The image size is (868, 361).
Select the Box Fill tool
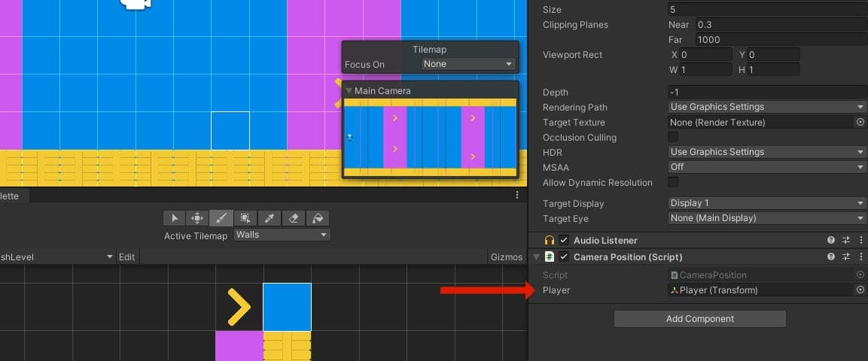(245, 218)
